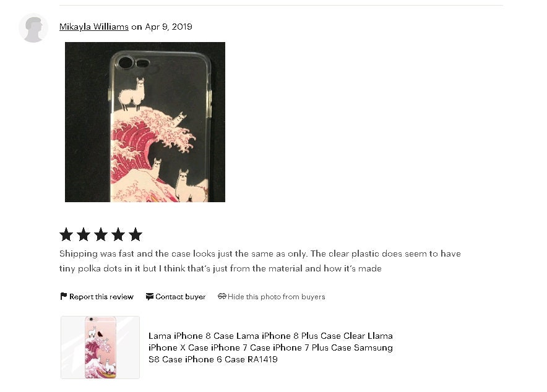
Task: Click the chat bubble contact icon
Action: (150, 297)
